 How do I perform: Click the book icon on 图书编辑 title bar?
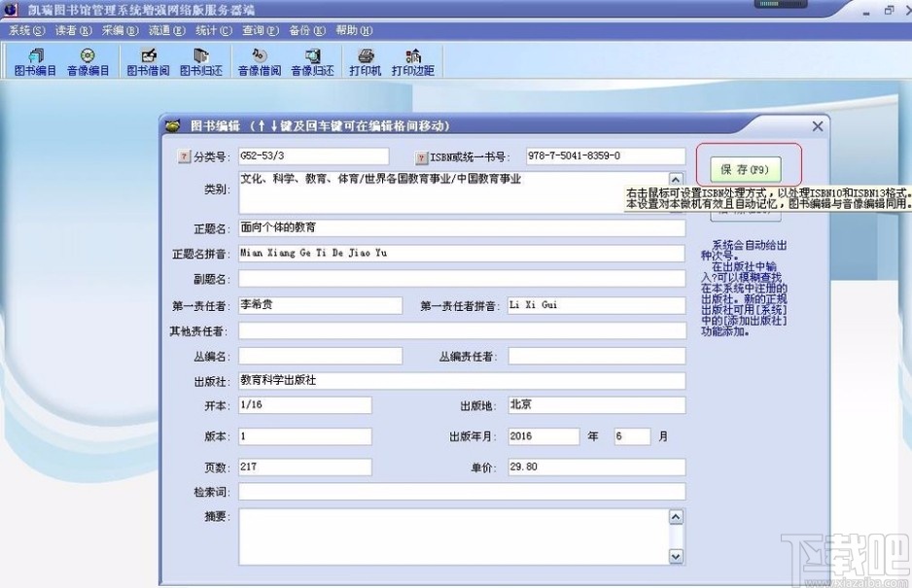coord(174,125)
